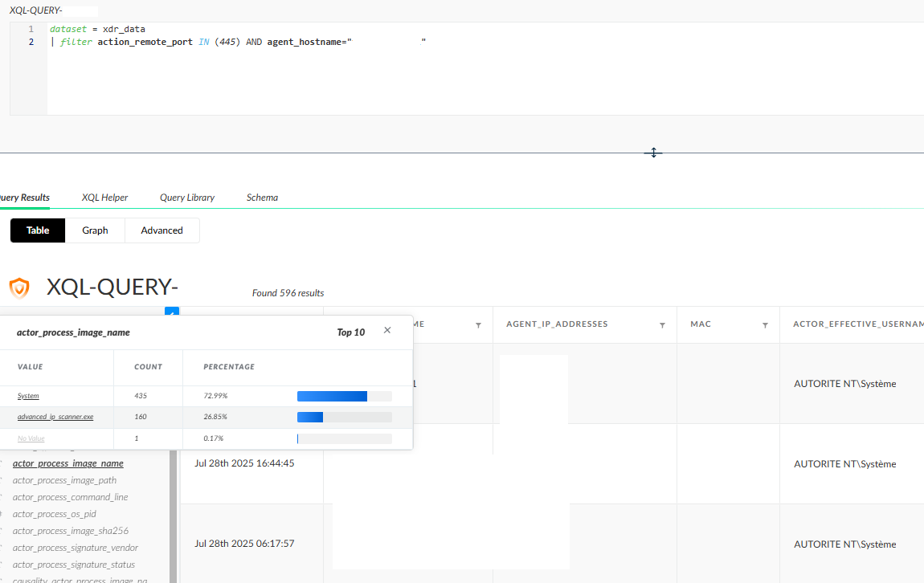Switch to Graph view
This screenshot has height=583, width=924.
95,230
